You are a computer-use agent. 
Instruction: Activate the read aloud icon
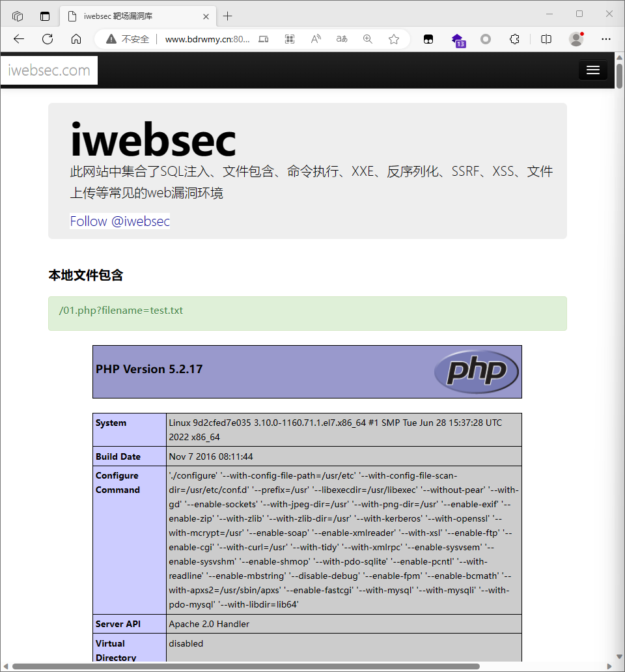click(x=316, y=39)
